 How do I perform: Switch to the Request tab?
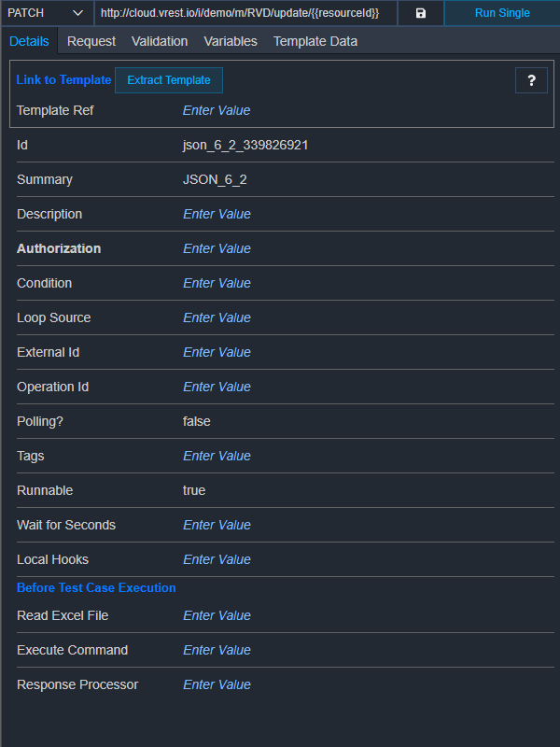[91, 41]
